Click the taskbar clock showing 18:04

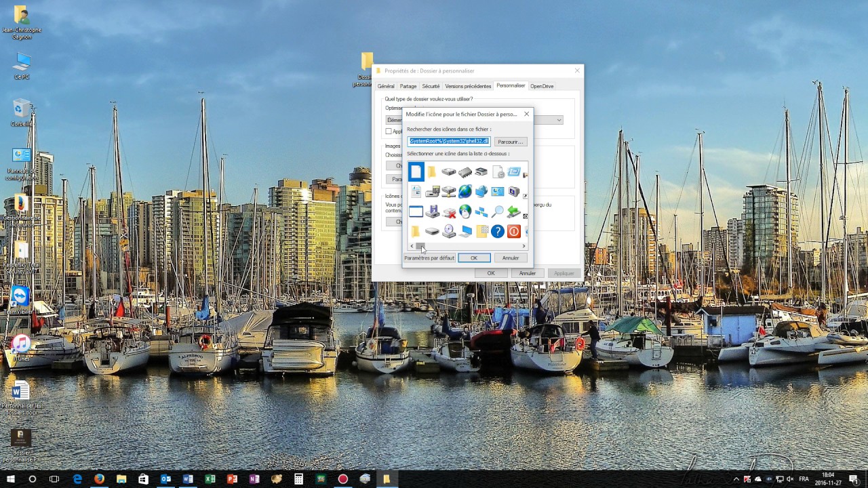(828, 479)
